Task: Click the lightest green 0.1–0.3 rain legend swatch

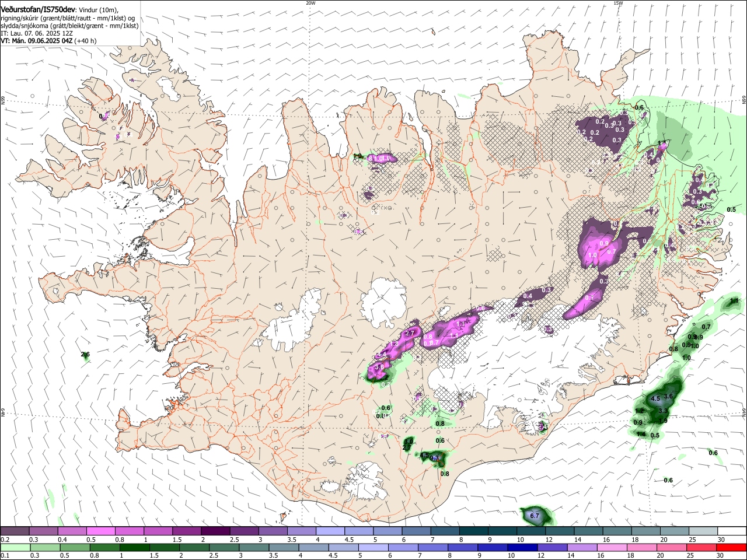Action: coord(15,547)
